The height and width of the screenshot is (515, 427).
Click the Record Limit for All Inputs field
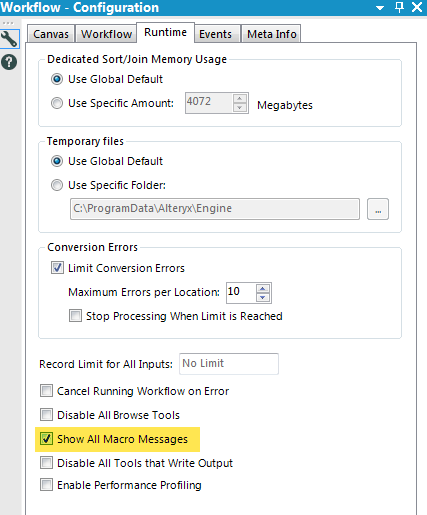coord(229,364)
